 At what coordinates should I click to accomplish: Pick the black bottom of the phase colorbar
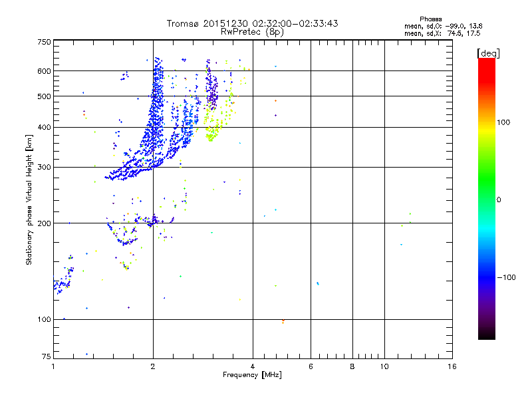pyautogui.click(x=487, y=335)
